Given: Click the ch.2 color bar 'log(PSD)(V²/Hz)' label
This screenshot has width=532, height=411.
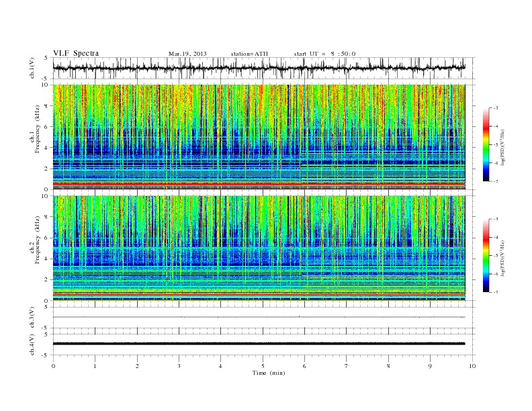Looking at the screenshot, I should [x=502, y=258].
